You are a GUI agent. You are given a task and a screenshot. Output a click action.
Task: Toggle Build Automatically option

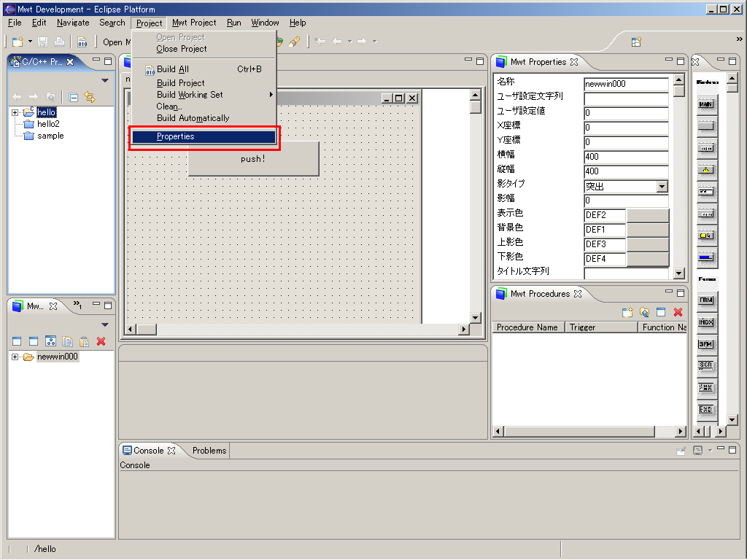tap(204, 118)
